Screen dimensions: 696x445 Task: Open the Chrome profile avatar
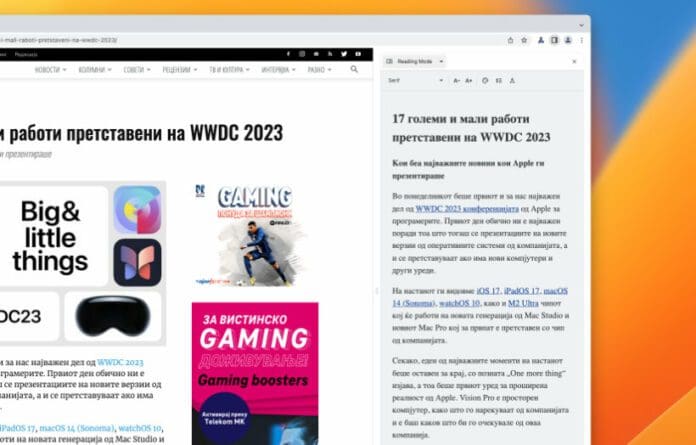point(567,40)
